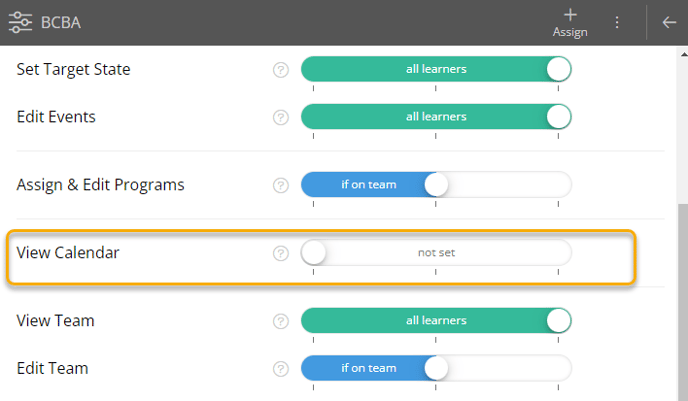Open help icon for View Team

tap(281, 321)
